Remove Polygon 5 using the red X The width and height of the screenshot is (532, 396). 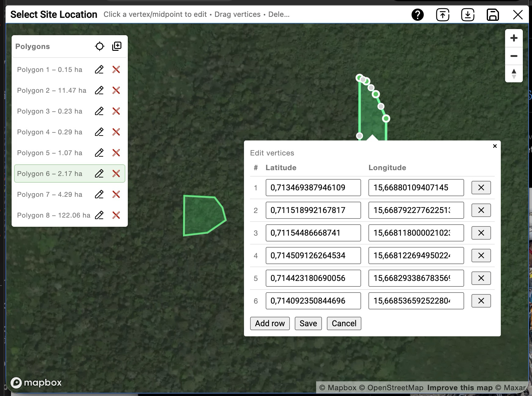[x=116, y=153]
